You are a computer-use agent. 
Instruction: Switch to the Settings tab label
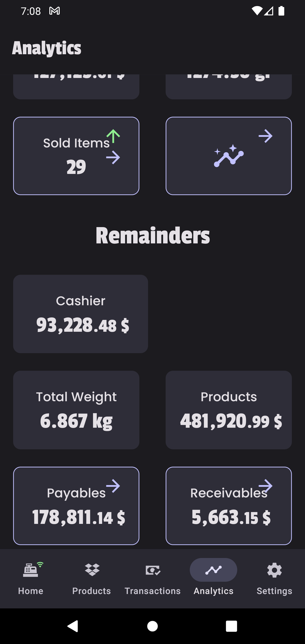[x=274, y=591]
